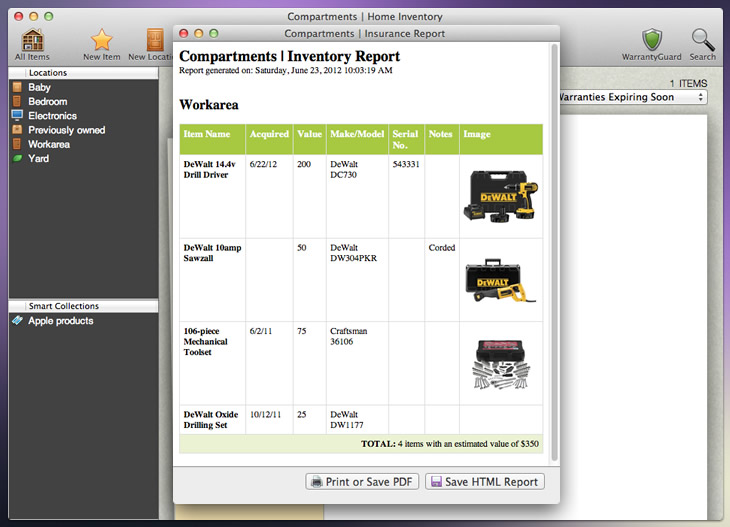Click the Previously owned box icon
The image size is (730, 527).
tap(17, 130)
